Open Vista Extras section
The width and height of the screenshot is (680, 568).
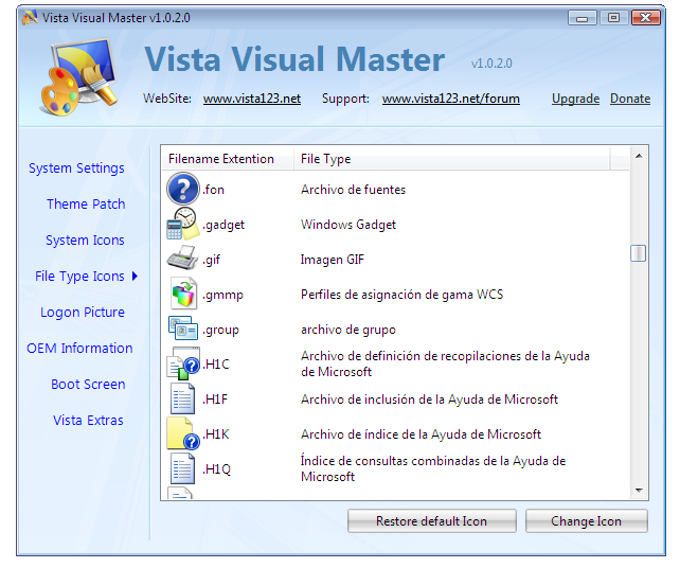[88, 420]
